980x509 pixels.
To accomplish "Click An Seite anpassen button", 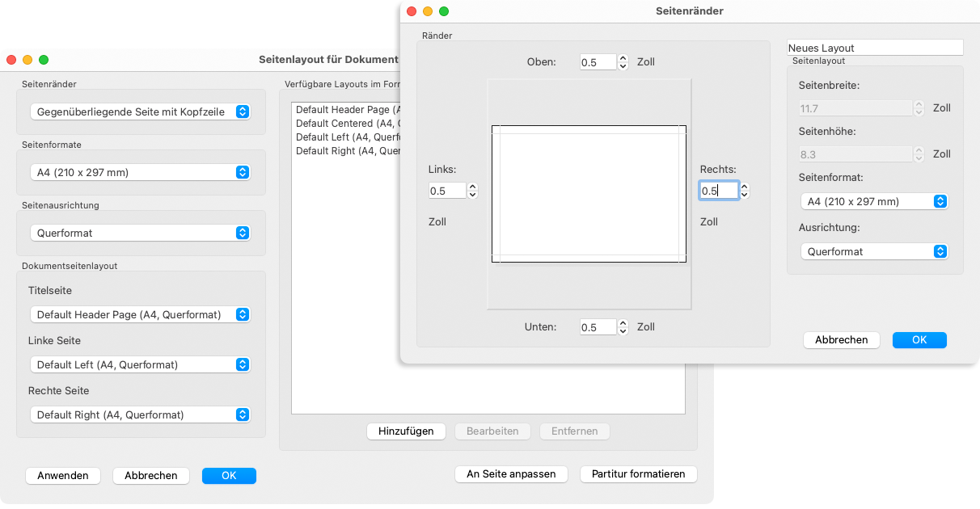I will click(x=511, y=474).
